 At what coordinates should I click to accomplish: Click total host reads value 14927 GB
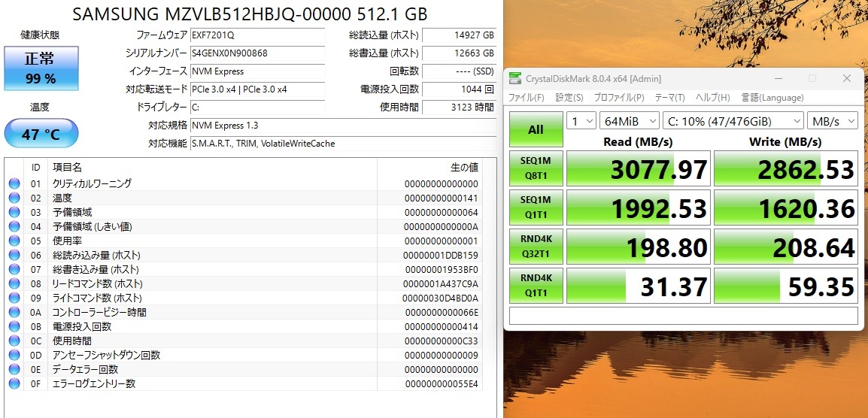pyautogui.click(x=459, y=35)
